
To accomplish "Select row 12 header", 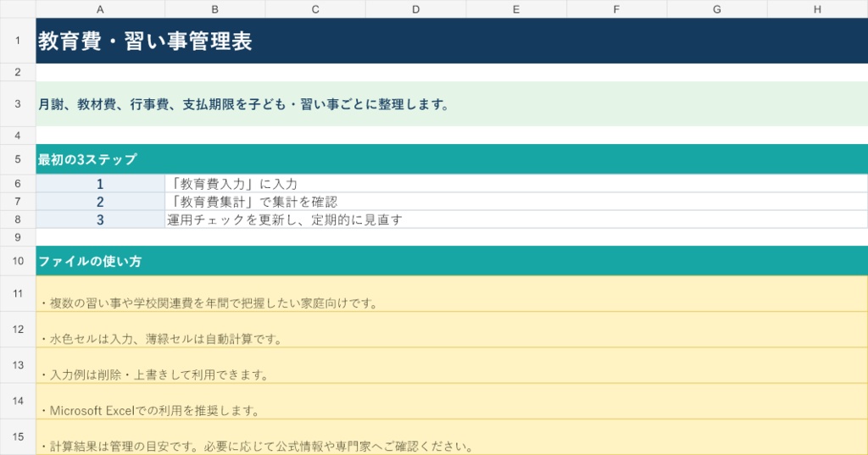I will point(18,330).
